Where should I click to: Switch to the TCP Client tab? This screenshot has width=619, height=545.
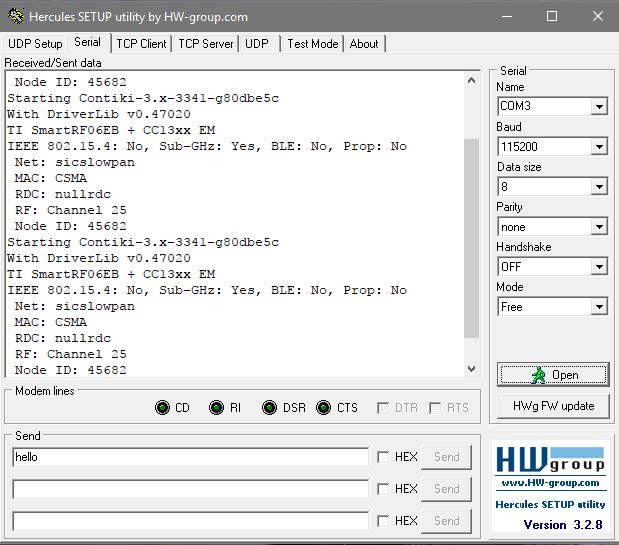141,43
